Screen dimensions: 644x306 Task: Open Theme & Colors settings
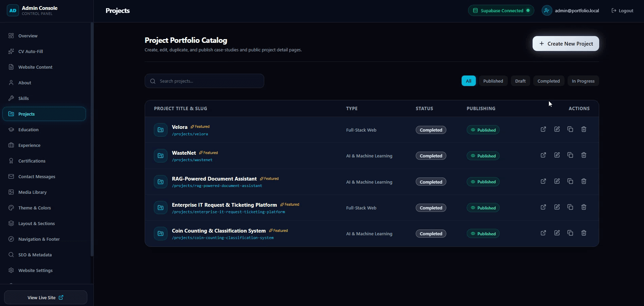point(44,208)
